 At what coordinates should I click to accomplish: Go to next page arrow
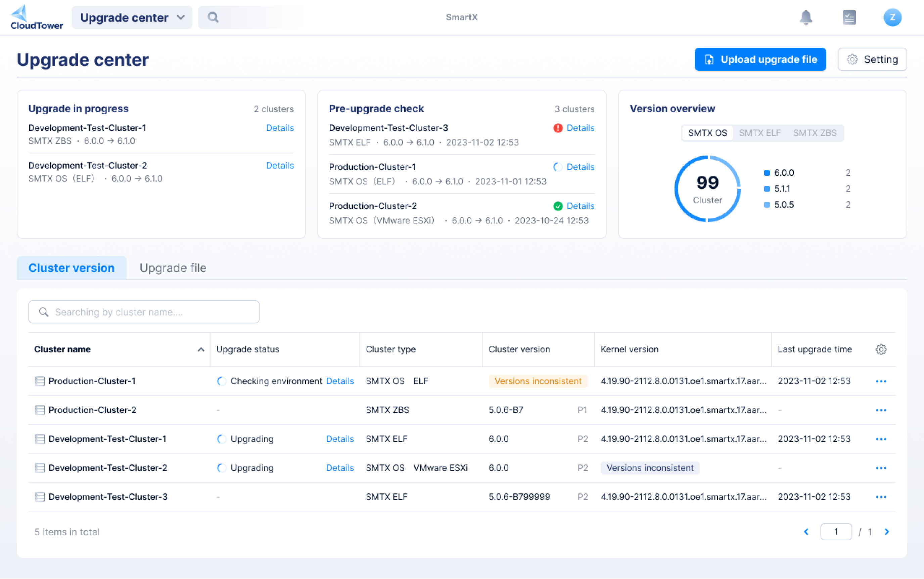click(886, 532)
